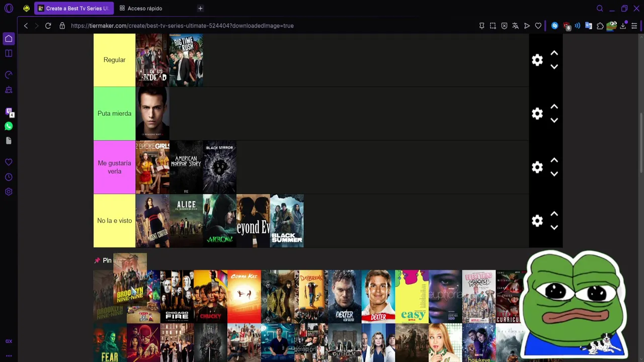Select the Big Time Rush poster
This screenshot has height=362, width=644.
click(186, 60)
